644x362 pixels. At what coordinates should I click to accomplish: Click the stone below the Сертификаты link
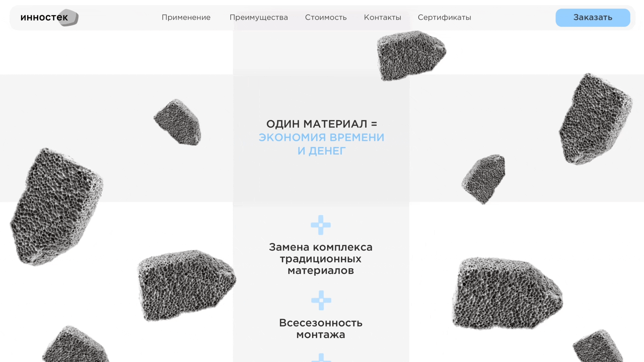pyautogui.click(x=411, y=56)
